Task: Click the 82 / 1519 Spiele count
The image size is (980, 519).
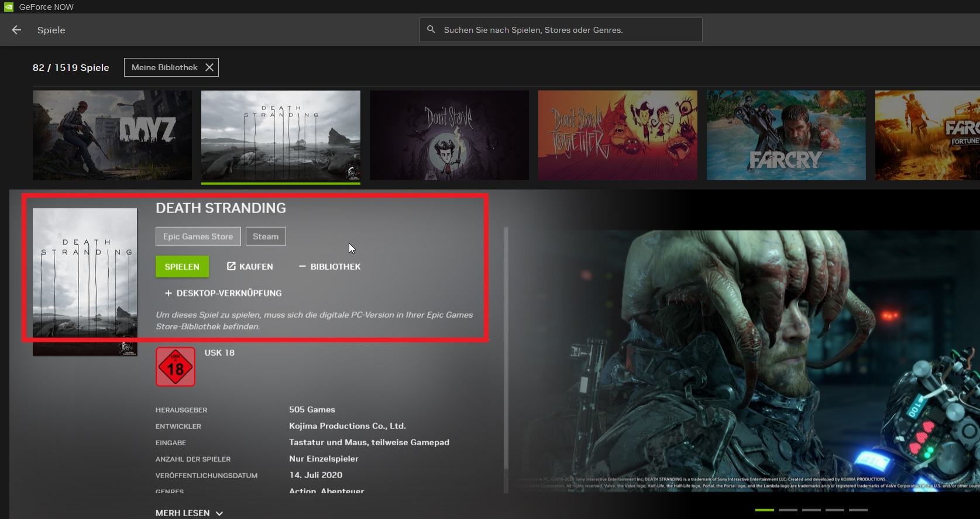Action: coord(71,67)
